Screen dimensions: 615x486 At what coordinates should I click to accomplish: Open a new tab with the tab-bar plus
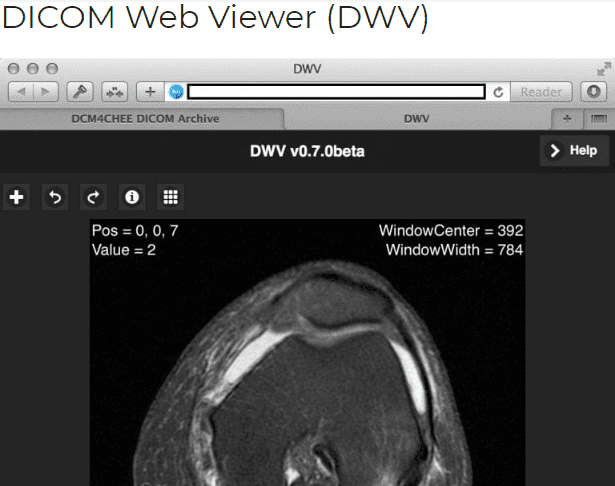(567, 119)
